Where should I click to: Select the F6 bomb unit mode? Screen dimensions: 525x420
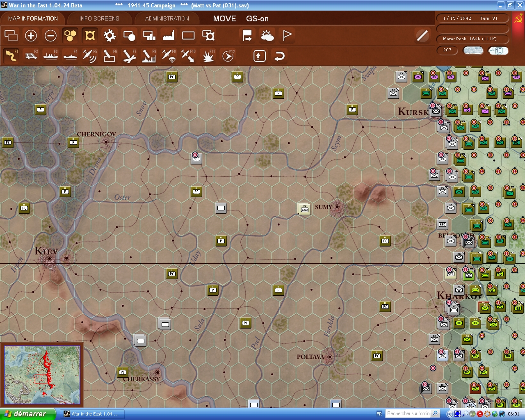pos(110,56)
